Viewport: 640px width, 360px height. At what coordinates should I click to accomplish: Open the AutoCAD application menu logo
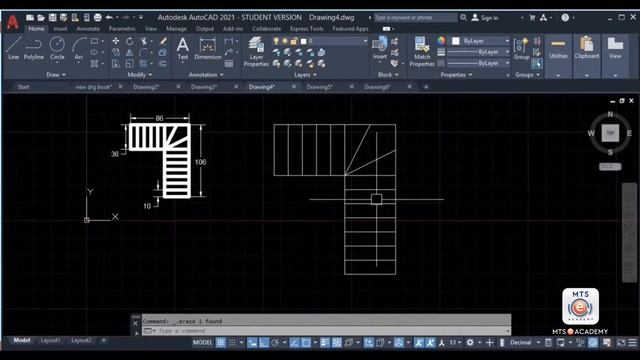tap(13, 22)
